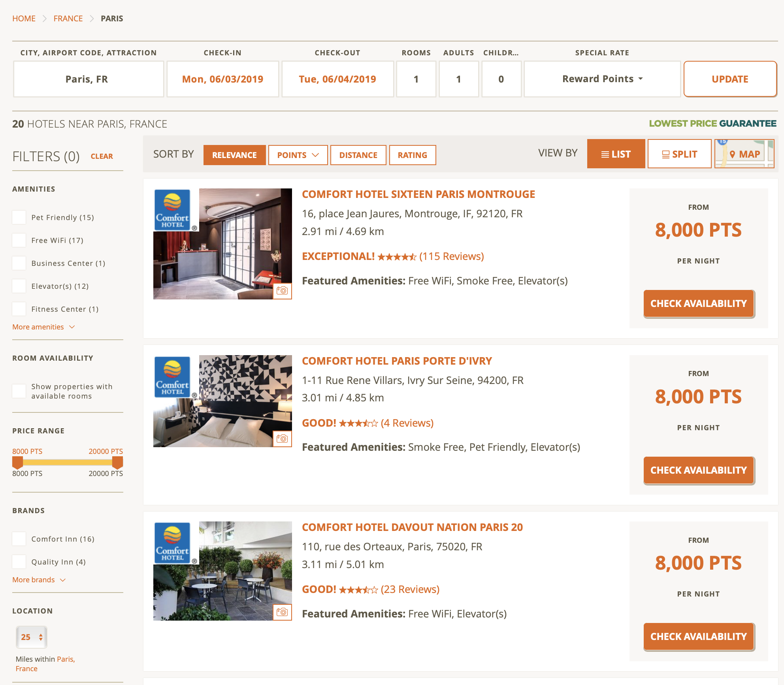
Task: Open Comfort Hotel Davout Nation Paris 20 title
Action: (412, 527)
